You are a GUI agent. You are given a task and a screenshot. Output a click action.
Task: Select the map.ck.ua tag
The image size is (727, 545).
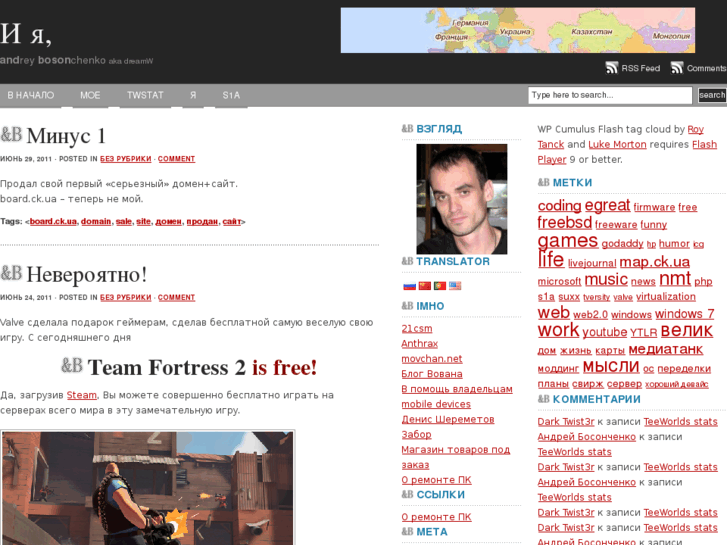click(655, 262)
